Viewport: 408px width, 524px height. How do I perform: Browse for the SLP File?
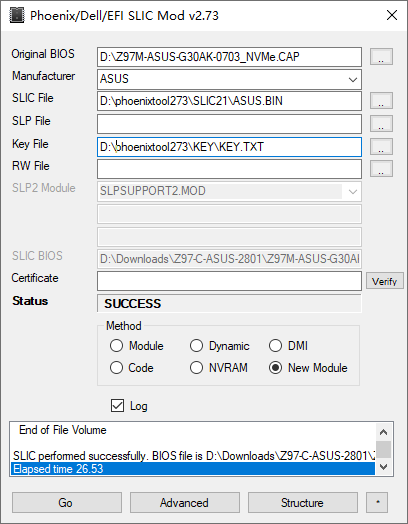click(381, 124)
